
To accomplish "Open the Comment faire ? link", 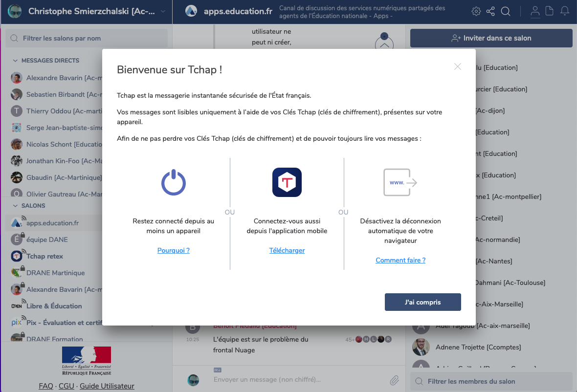I will coord(400,261).
